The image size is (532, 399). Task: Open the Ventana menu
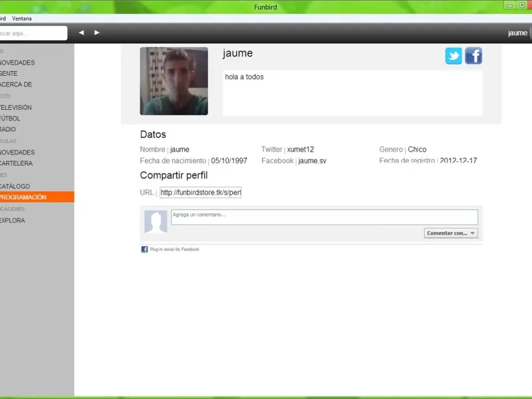point(22,19)
